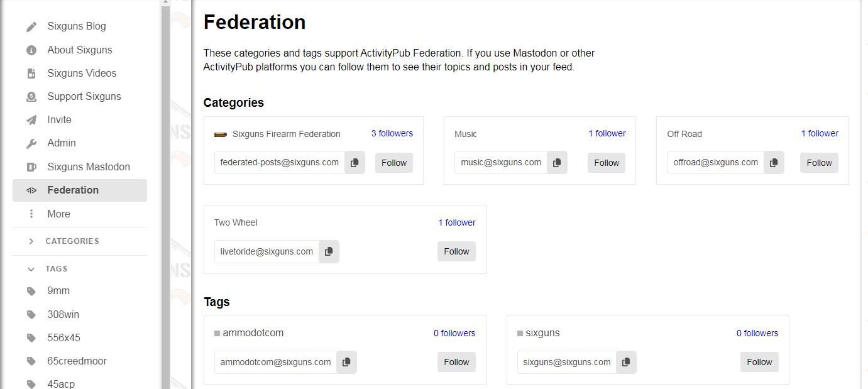
Task: Click the info icon beside About Sixguns
Action: (x=31, y=50)
